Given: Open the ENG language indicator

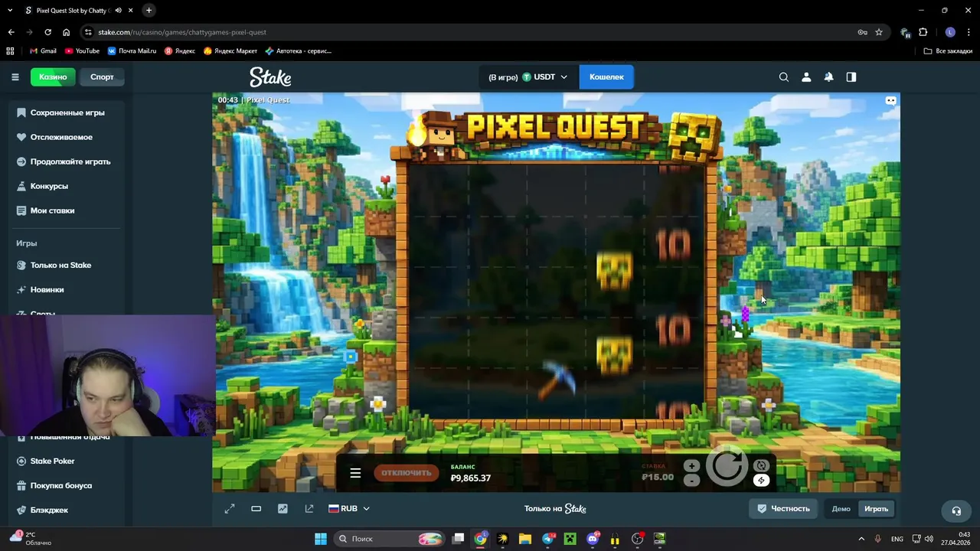Looking at the screenshot, I should [897, 539].
